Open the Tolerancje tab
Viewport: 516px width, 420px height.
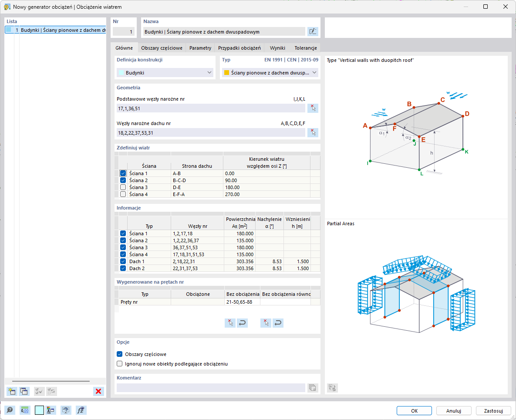(x=306, y=48)
